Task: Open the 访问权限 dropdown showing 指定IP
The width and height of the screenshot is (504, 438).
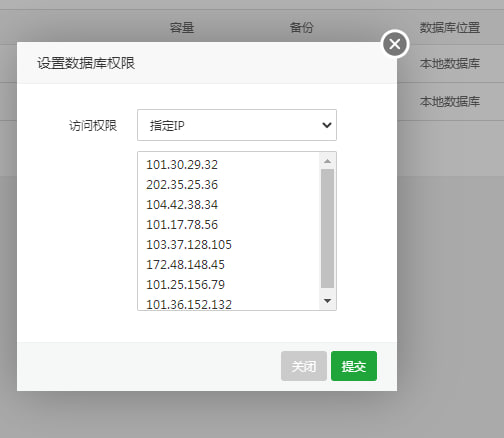Action: click(x=237, y=125)
